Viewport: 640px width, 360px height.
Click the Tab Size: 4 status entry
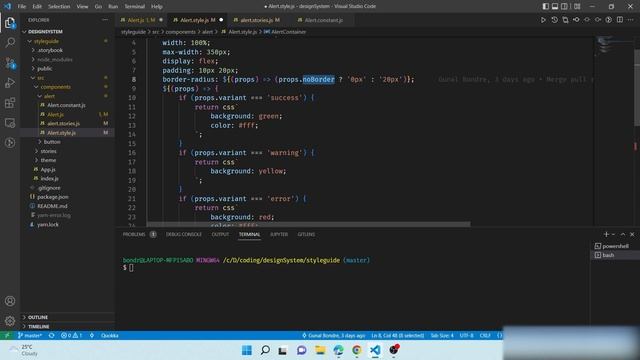tap(442, 336)
